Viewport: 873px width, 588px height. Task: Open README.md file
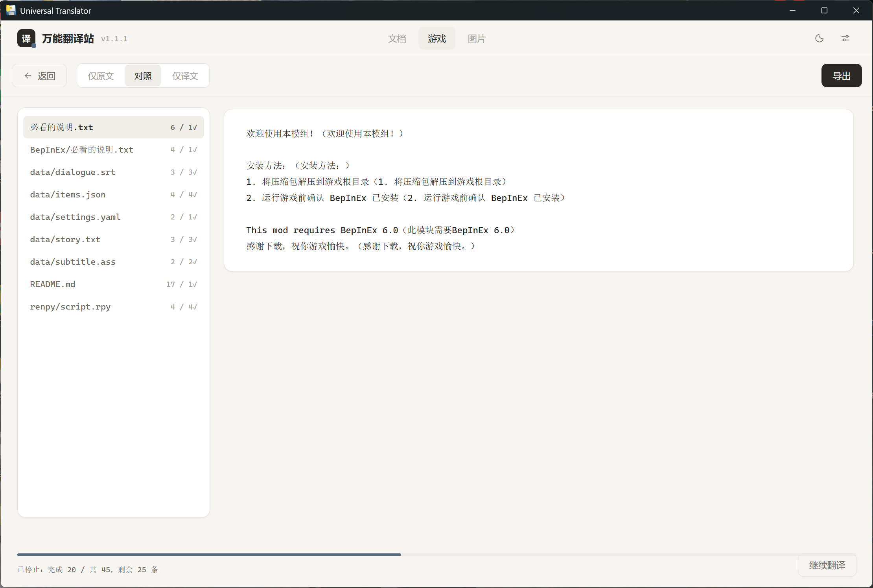(x=114, y=284)
